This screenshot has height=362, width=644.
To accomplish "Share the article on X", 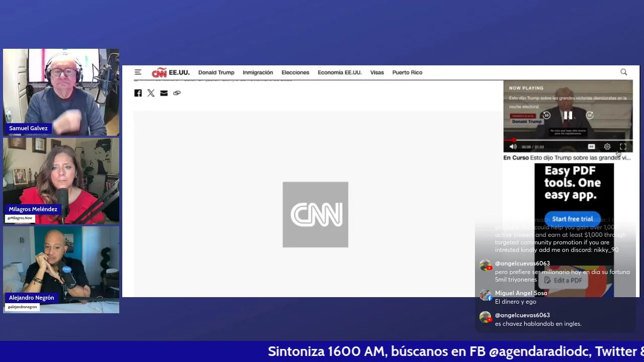I will (151, 93).
